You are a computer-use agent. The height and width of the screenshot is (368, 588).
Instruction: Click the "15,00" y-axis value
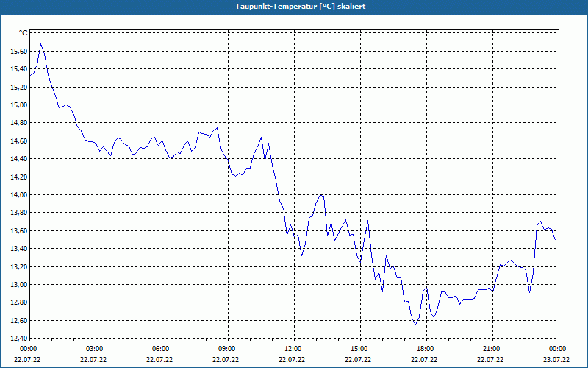19,105
